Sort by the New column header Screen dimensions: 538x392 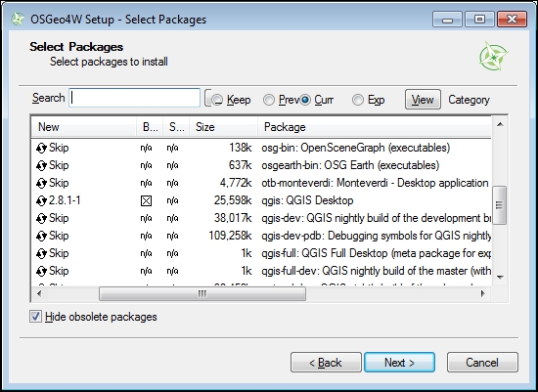[84, 127]
